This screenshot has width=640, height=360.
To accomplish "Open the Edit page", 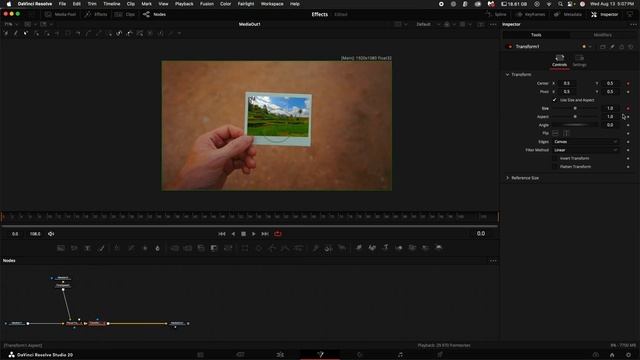I will point(280,355).
